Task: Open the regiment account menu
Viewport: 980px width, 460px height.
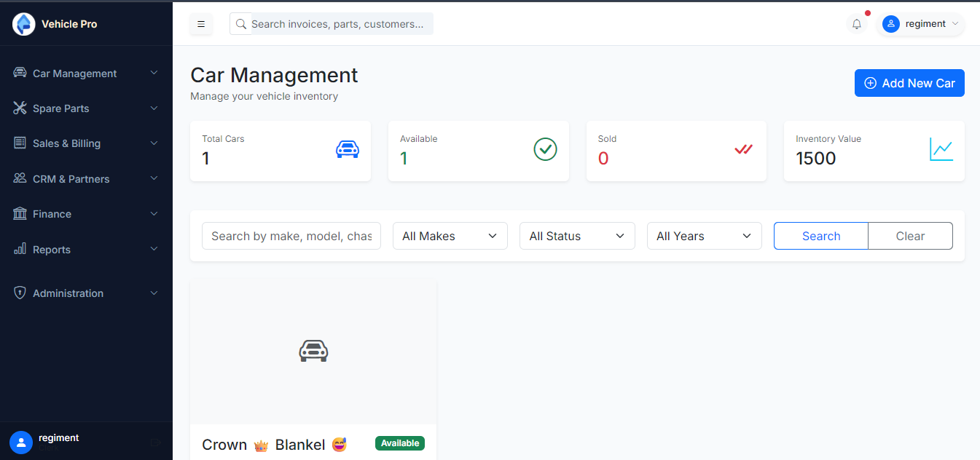Action: (x=921, y=24)
